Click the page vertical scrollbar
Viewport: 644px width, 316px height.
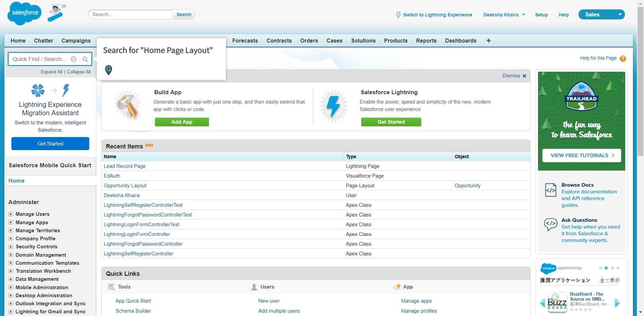coord(640,82)
